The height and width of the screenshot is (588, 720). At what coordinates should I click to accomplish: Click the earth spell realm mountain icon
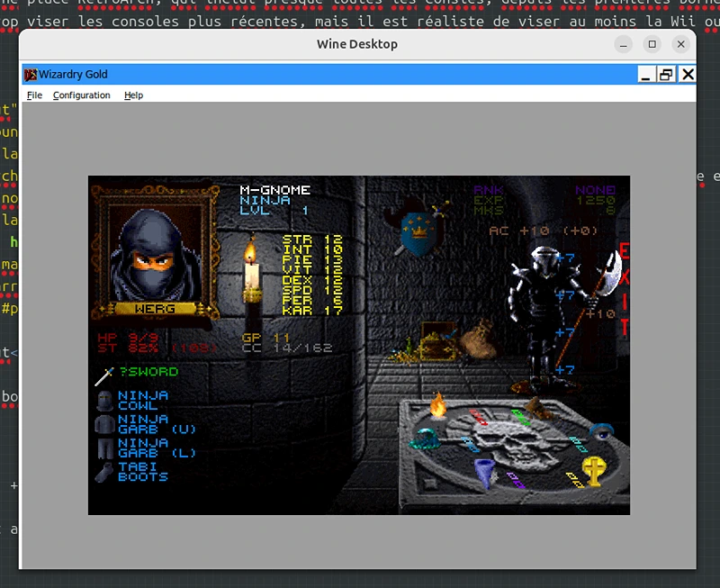(539, 409)
